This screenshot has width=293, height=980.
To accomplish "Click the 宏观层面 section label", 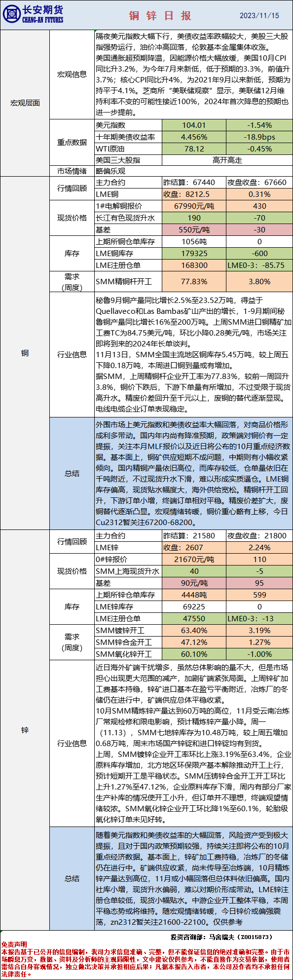I will tap(25, 103).
